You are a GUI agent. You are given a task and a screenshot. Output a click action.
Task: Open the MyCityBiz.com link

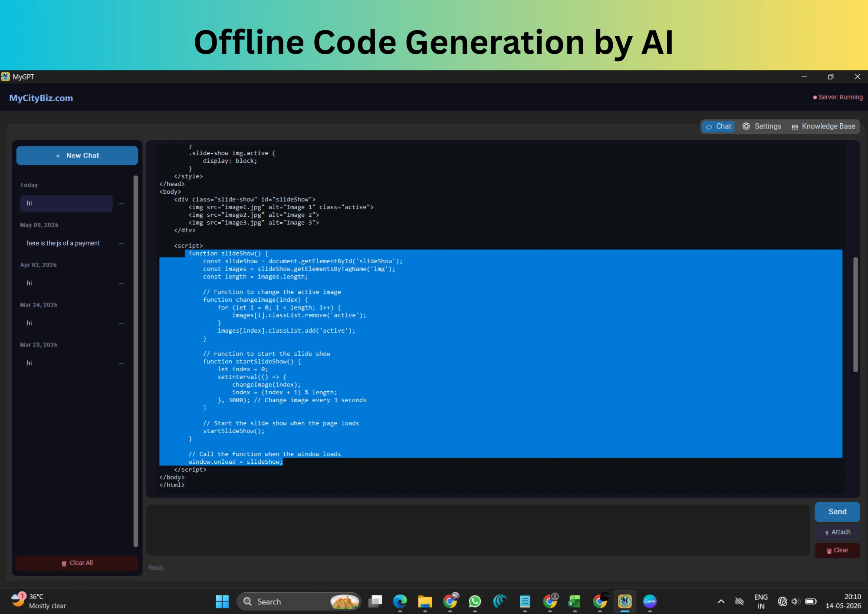pos(41,98)
